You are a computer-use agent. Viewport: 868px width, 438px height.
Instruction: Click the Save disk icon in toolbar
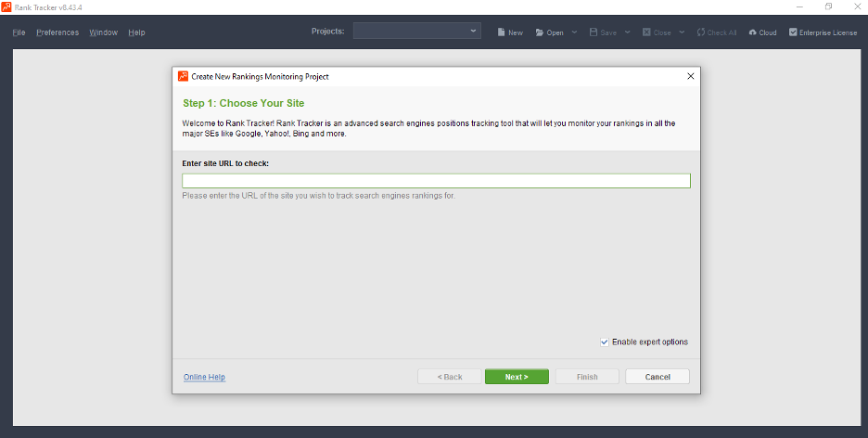594,32
